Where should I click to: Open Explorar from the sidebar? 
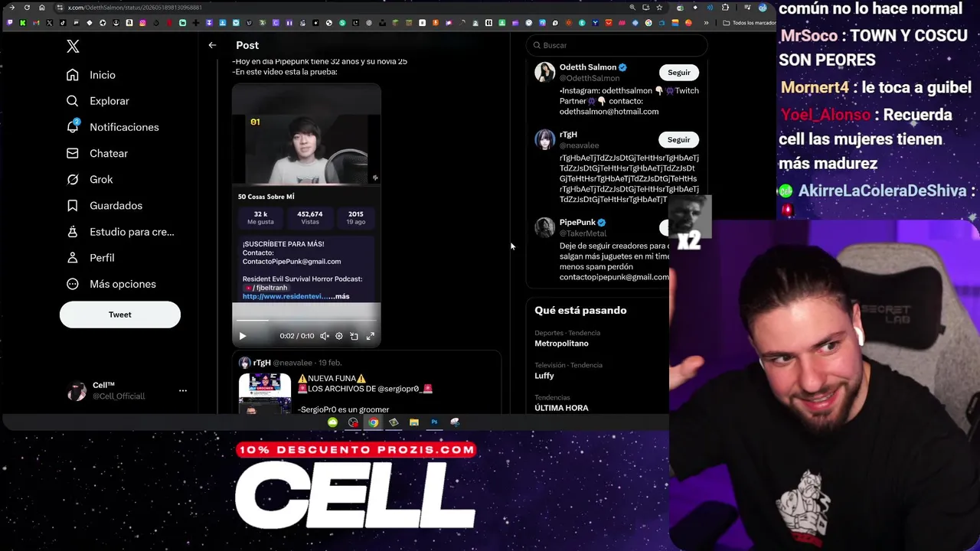coord(98,101)
